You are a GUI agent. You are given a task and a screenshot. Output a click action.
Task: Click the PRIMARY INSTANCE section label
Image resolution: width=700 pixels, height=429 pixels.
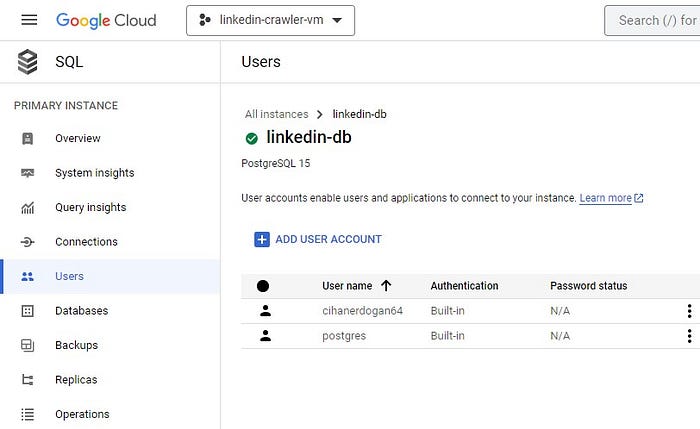pyautogui.click(x=66, y=106)
